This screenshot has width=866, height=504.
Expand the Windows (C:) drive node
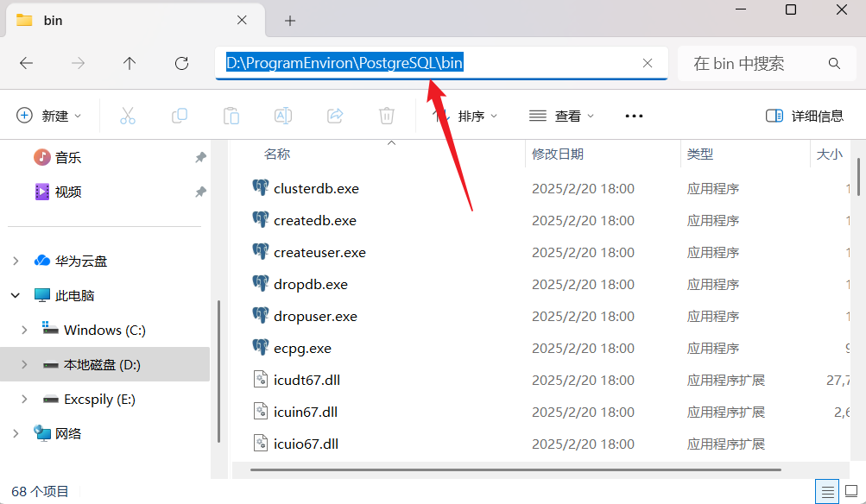[24, 331]
